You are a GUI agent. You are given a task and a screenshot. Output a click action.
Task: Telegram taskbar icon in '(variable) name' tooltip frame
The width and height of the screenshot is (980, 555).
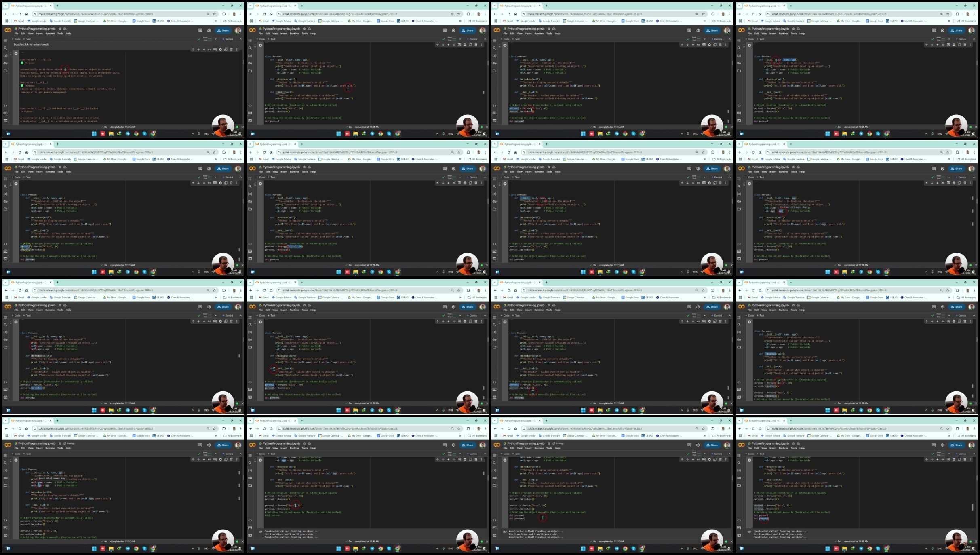click(x=128, y=549)
